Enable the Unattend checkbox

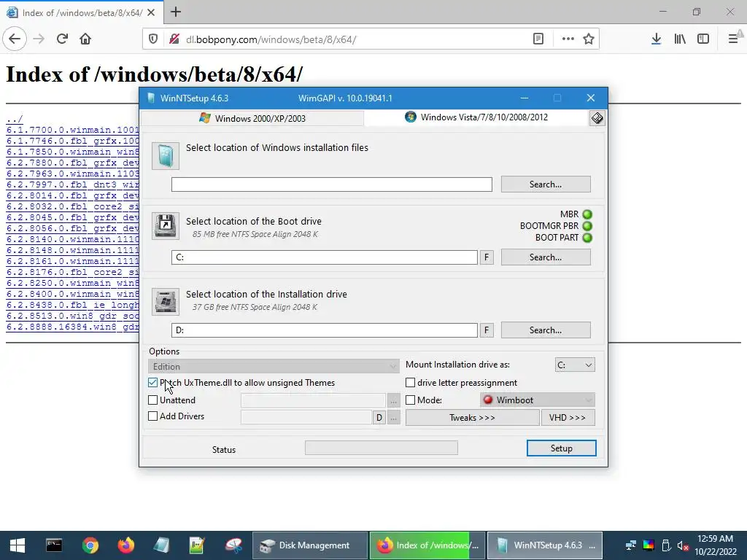(153, 400)
